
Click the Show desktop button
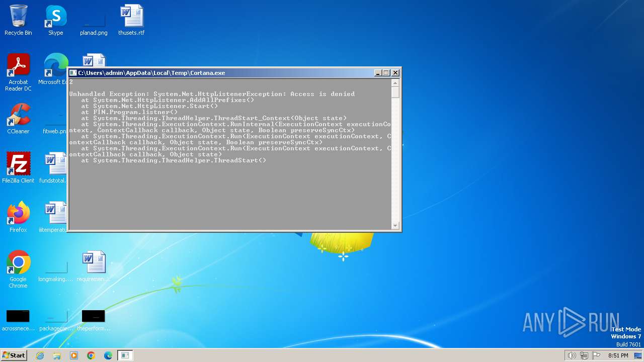(639, 355)
